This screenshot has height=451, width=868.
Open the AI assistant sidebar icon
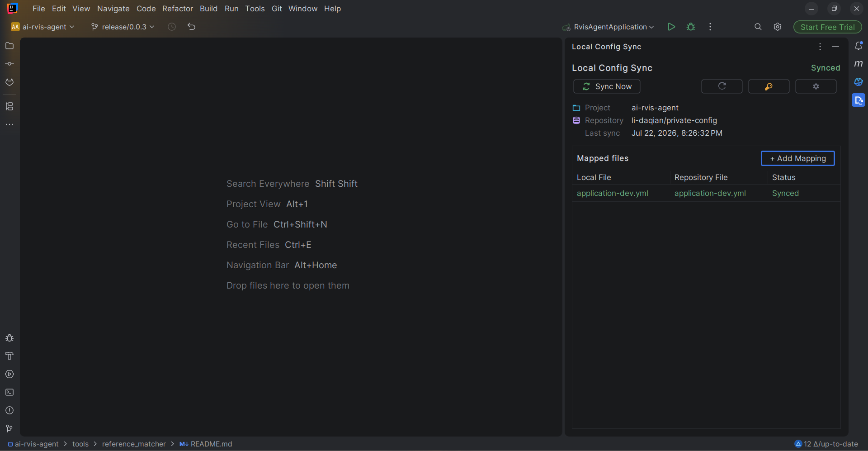[x=859, y=82]
